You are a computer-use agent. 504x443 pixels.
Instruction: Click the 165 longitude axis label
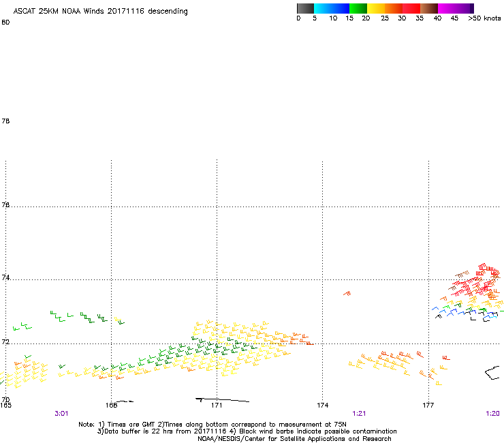[5, 406]
